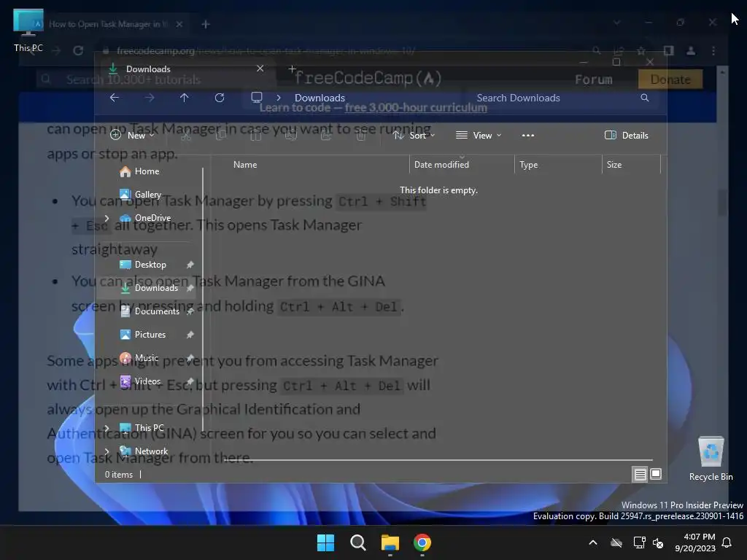Open Chrome's tab search chevron
This screenshot has height=560, width=747.
tap(617, 23)
